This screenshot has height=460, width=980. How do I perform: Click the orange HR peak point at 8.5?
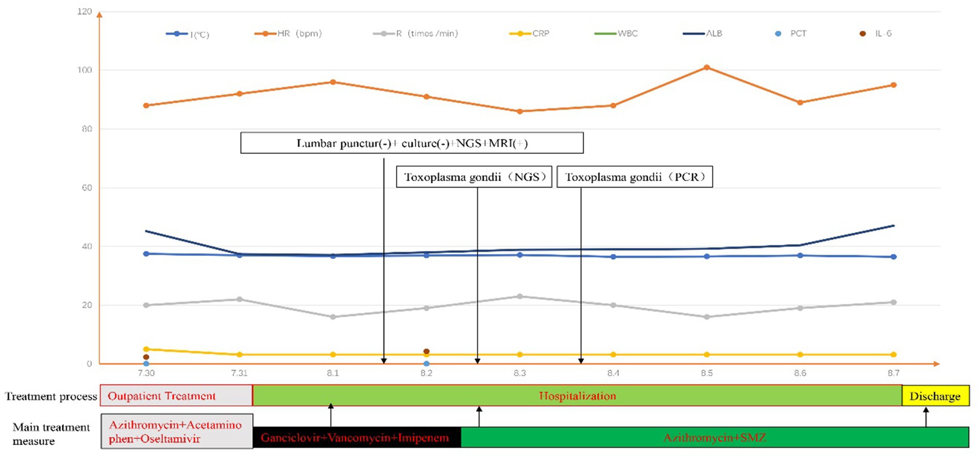tap(707, 67)
